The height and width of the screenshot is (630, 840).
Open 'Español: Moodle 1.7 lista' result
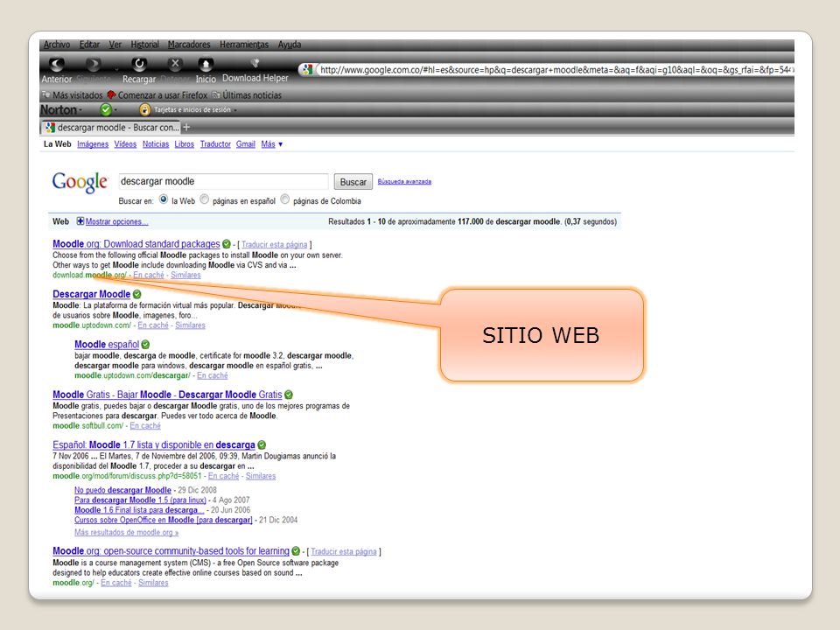pos(154,444)
